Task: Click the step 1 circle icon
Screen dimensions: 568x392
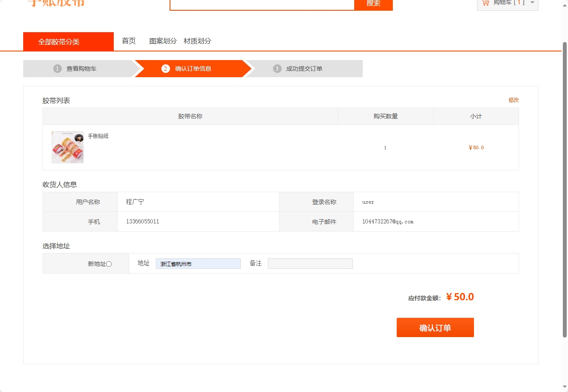Action: 57,68
